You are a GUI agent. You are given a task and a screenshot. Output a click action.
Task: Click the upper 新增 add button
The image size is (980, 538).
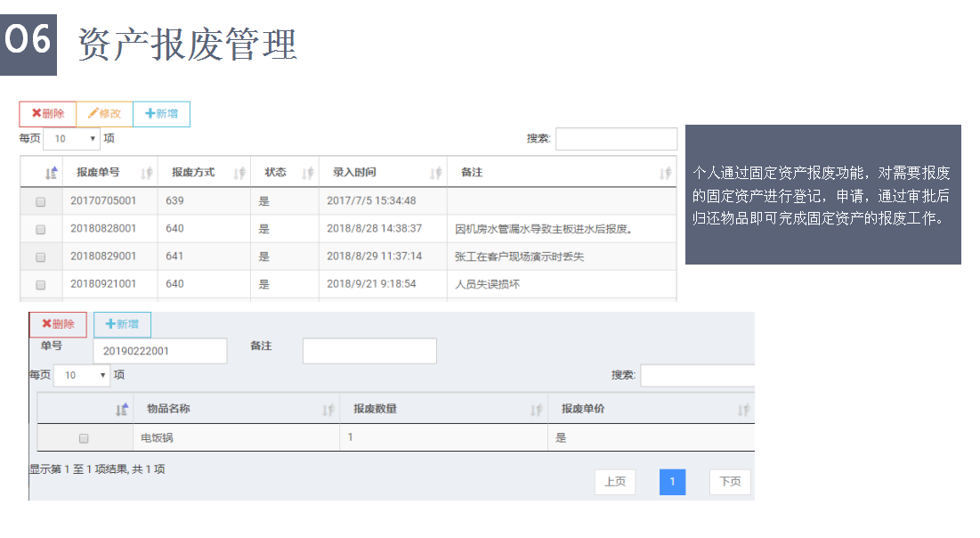(161, 114)
